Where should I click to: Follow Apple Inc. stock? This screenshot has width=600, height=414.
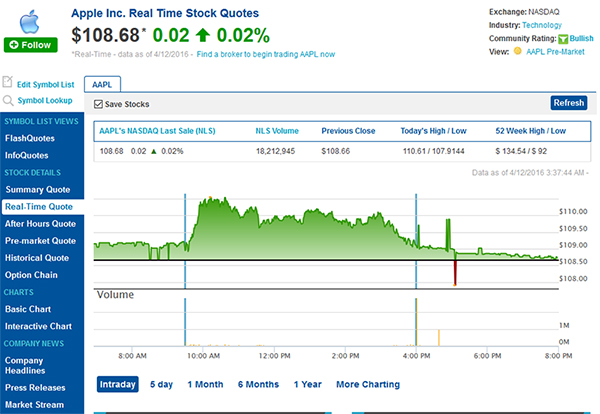point(31,45)
